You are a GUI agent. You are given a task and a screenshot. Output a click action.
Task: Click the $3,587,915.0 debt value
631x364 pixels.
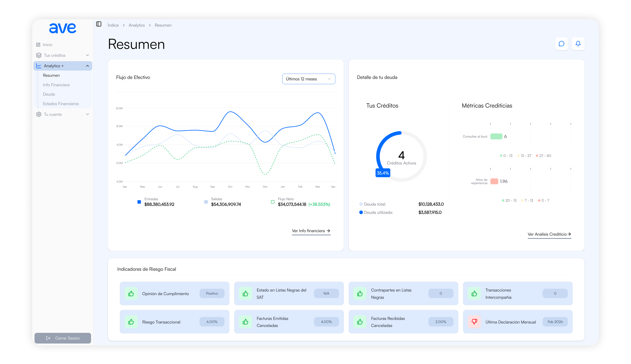(x=430, y=213)
